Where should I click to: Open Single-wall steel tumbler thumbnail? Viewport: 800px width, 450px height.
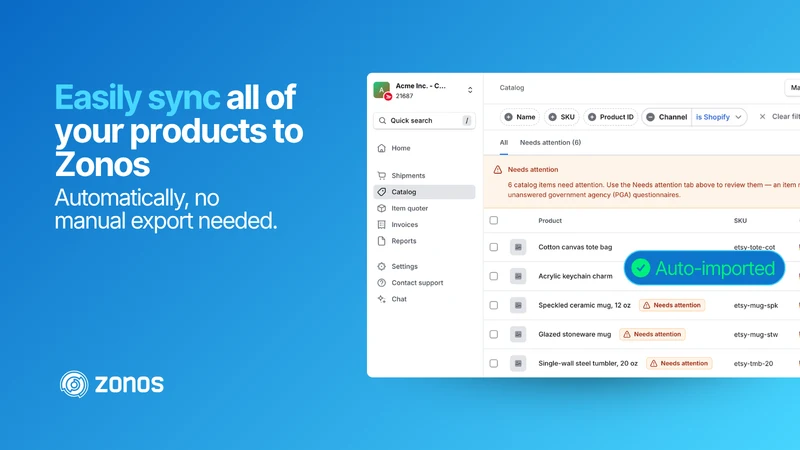[x=518, y=363]
